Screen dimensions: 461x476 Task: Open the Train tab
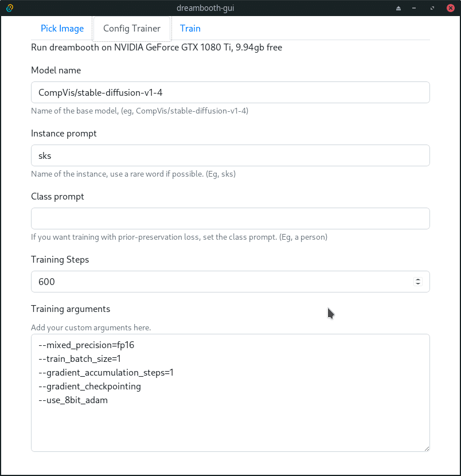point(190,29)
